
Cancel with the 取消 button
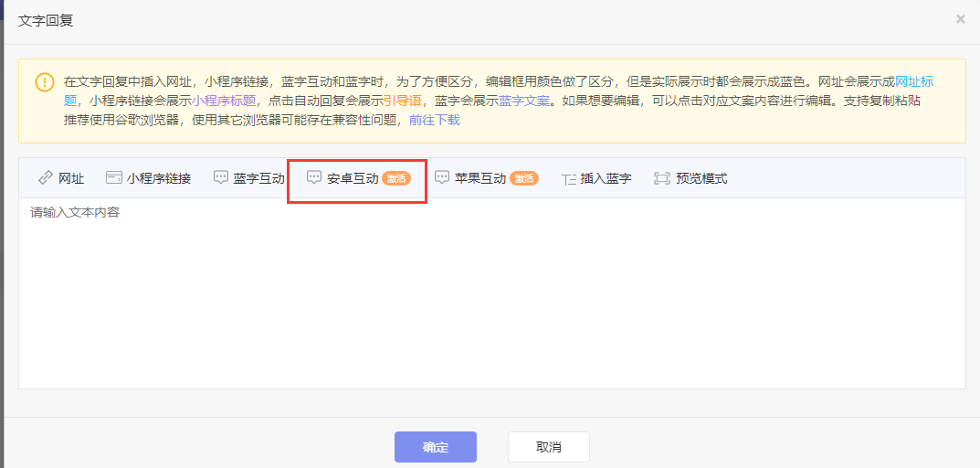(549, 447)
